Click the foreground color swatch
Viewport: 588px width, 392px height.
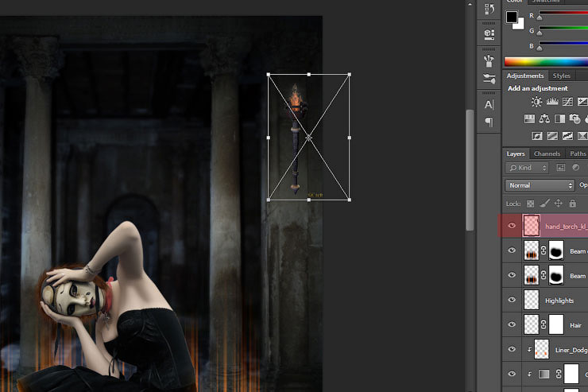pyautogui.click(x=511, y=16)
